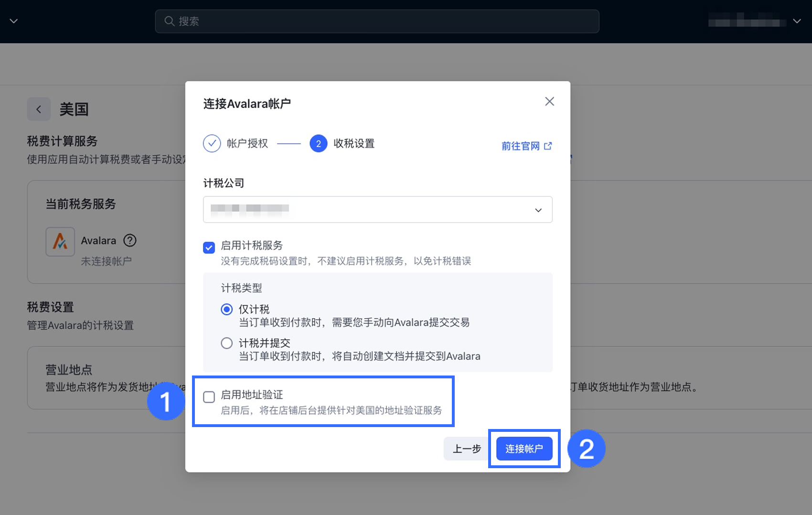812x515 pixels.
Task: Click the step 2 收税设置 circle icon
Action: click(318, 143)
